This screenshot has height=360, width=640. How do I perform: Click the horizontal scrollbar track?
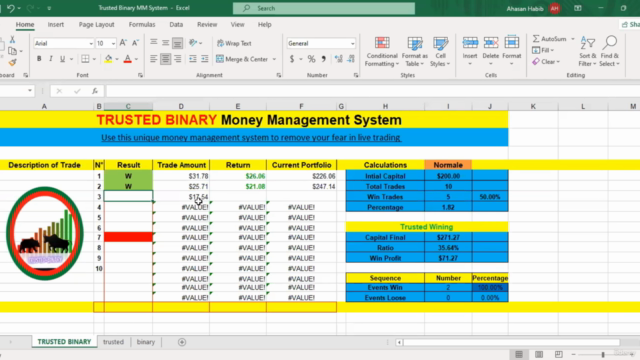pos(511,342)
